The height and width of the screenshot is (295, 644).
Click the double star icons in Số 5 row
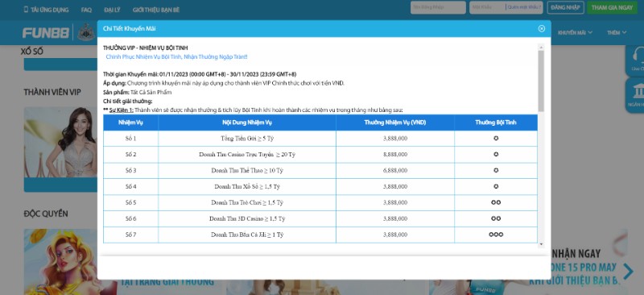pyautogui.click(x=496, y=203)
